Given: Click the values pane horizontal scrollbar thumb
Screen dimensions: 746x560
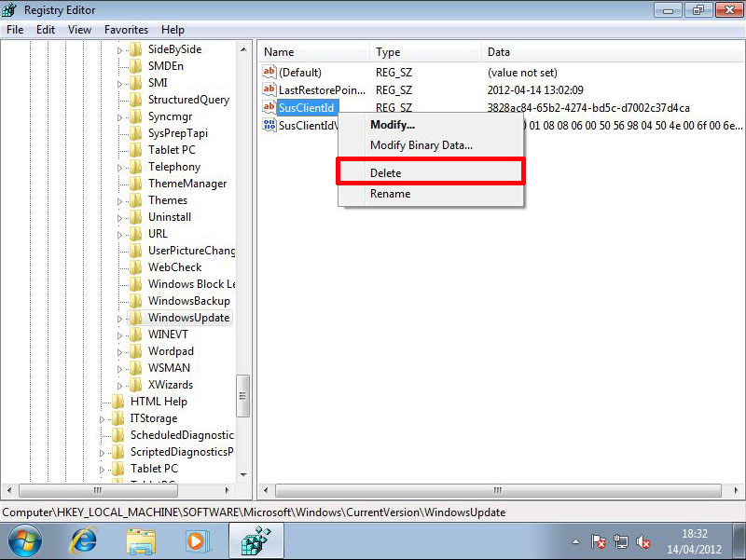Looking at the screenshot, I should 498,490.
